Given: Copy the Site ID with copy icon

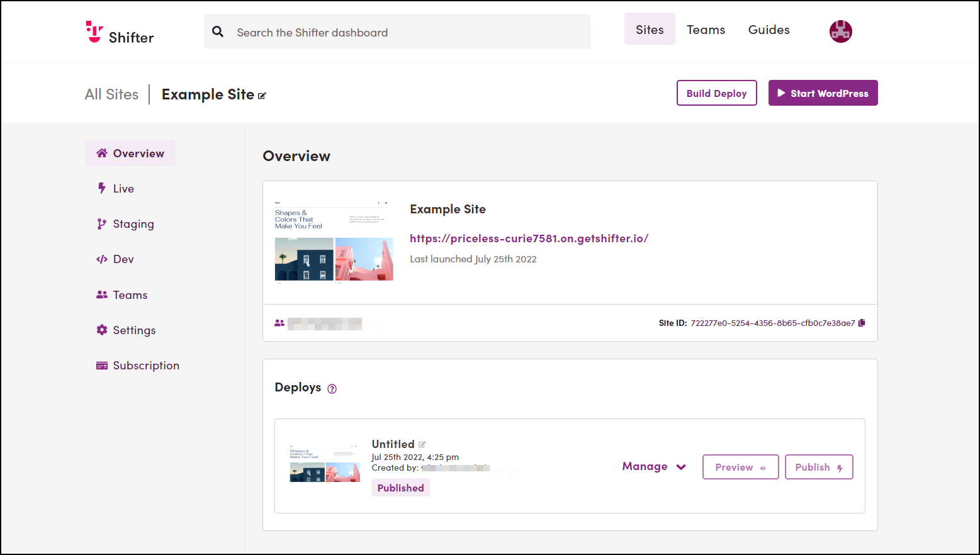Looking at the screenshot, I should coord(862,323).
